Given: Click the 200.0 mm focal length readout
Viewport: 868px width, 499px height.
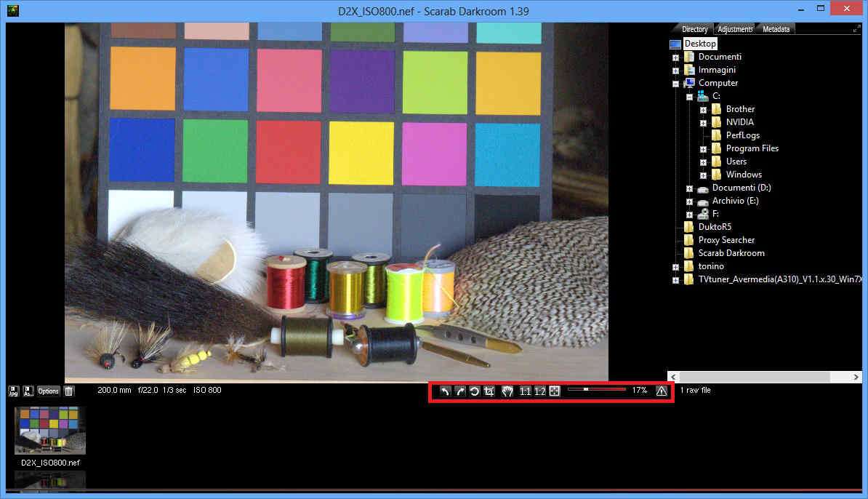Looking at the screenshot, I should [x=114, y=391].
